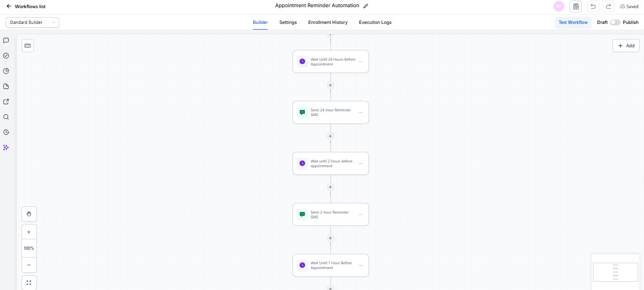Go back to Workflows list

[x=26, y=6]
